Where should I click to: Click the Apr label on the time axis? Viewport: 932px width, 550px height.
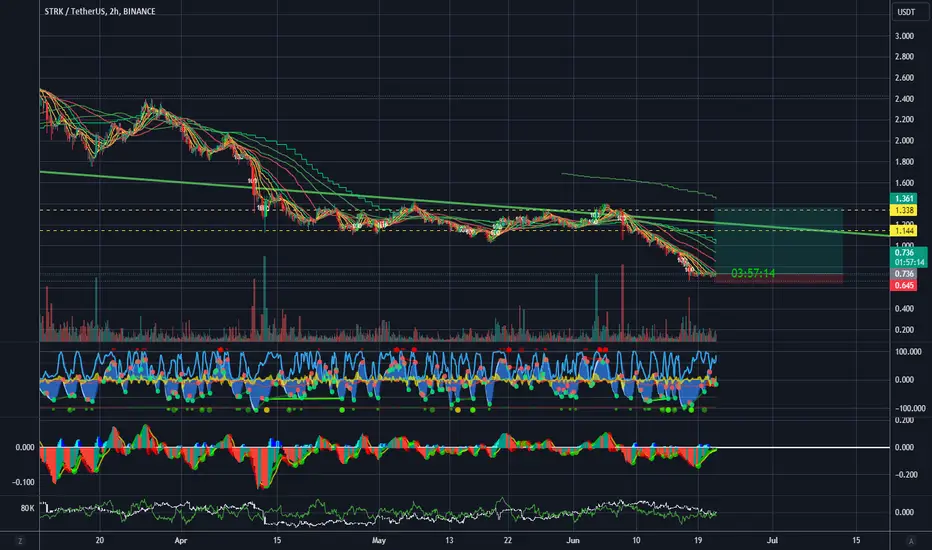point(181,540)
